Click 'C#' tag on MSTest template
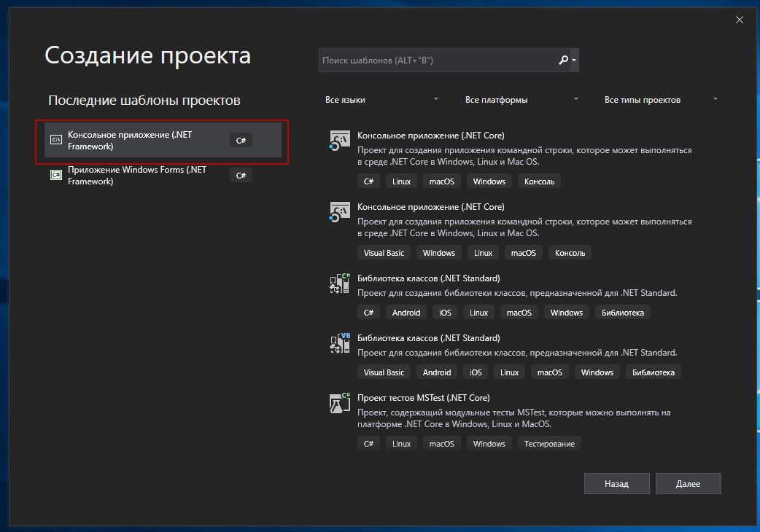 pyautogui.click(x=368, y=444)
